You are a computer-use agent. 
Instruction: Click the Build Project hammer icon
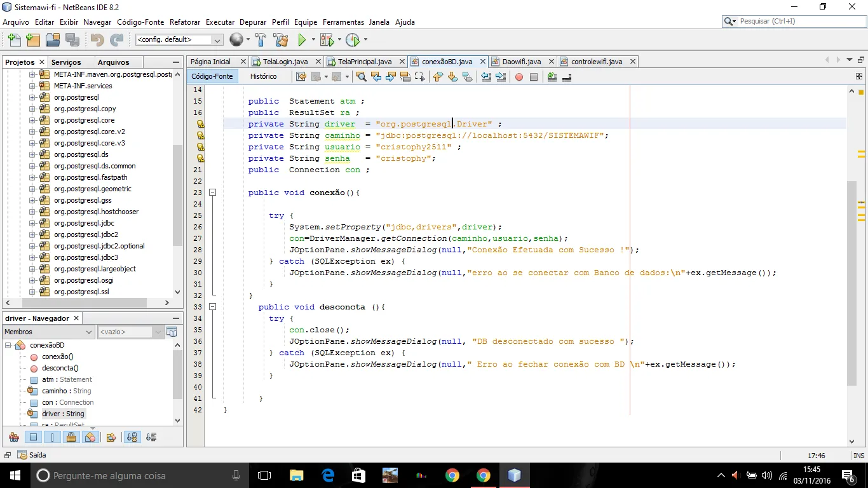coord(261,40)
